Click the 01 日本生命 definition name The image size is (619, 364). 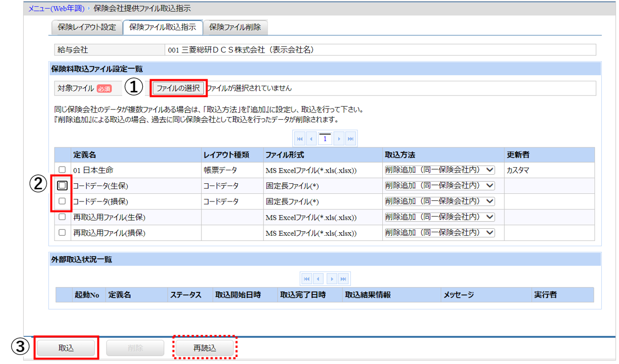[x=93, y=170]
